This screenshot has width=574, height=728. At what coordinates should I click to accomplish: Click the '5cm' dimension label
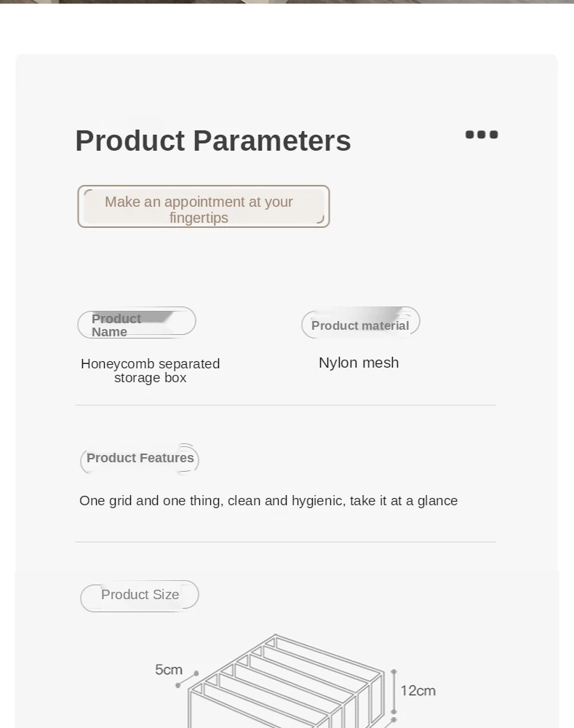point(168,670)
